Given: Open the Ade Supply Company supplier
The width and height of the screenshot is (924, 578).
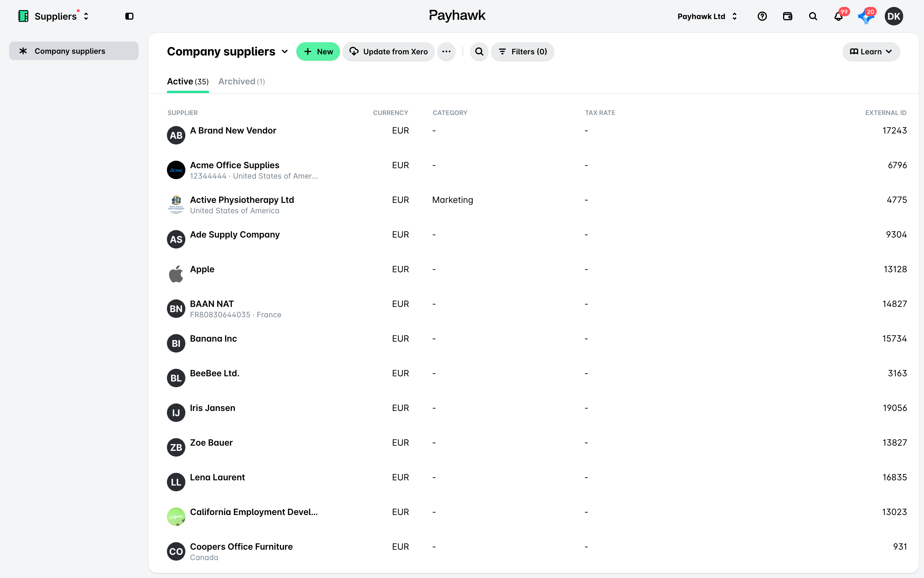Looking at the screenshot, I should click(x=235, y=234).
